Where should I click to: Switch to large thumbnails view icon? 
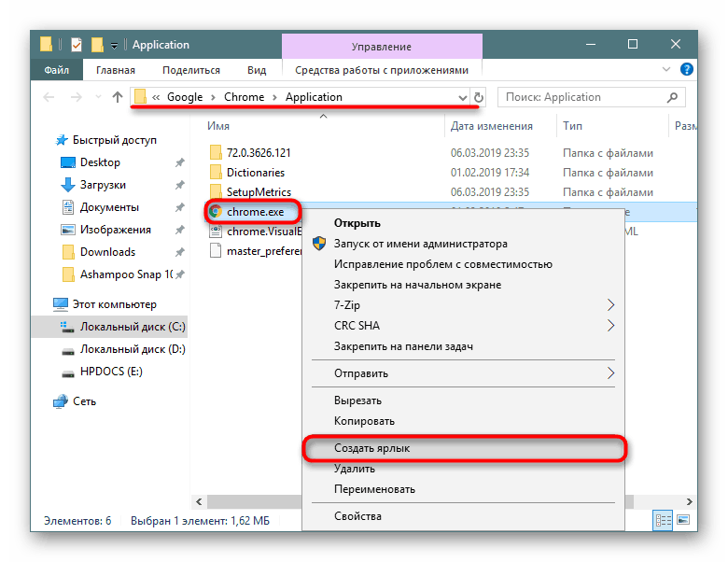683,520
